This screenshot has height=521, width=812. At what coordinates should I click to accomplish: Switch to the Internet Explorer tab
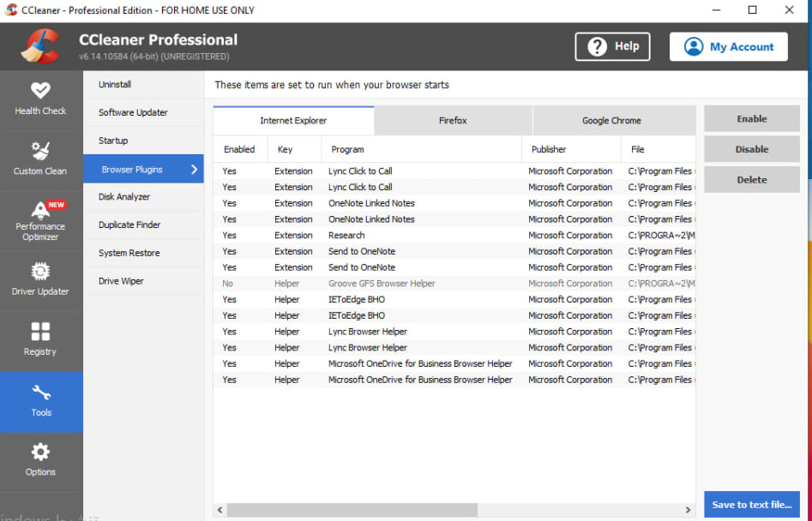293,121
